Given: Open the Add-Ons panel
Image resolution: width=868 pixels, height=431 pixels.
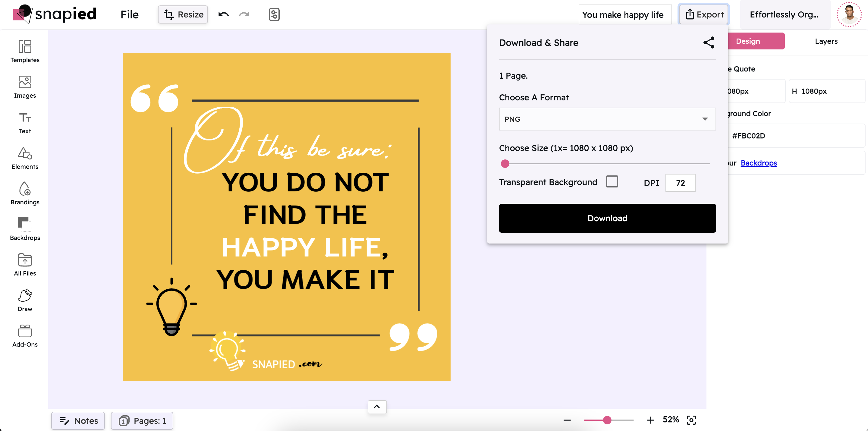Looking at the screenshot, I should [25, 336].
